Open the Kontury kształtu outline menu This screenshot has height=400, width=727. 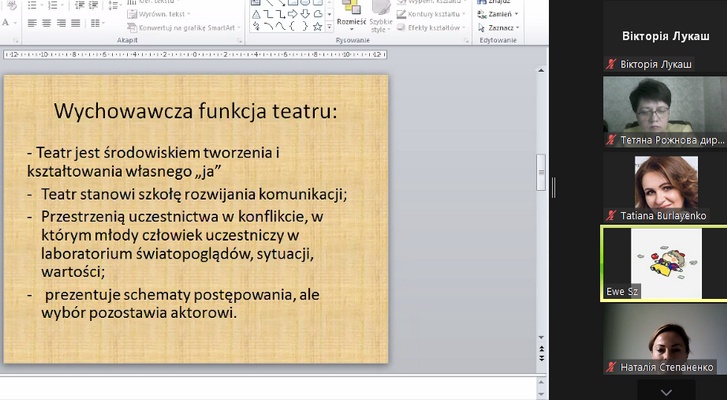tap(432, 15)
